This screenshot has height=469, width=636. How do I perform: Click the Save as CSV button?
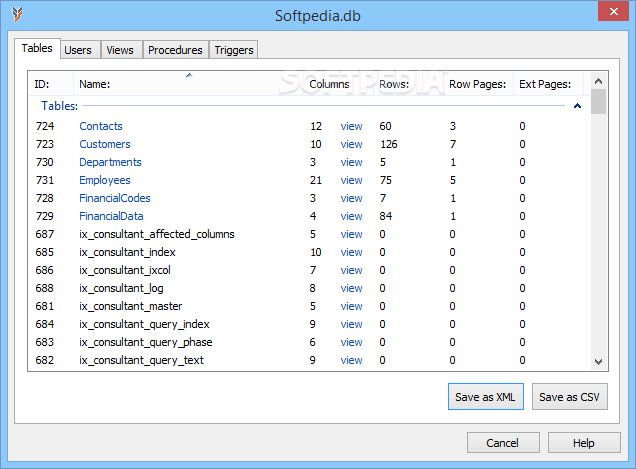(569, 397)
